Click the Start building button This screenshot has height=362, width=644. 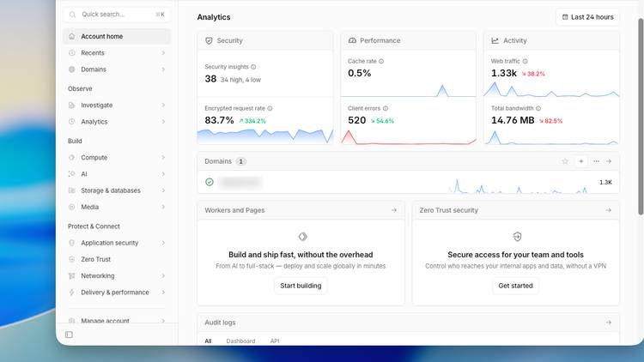(x=301, y=286)
